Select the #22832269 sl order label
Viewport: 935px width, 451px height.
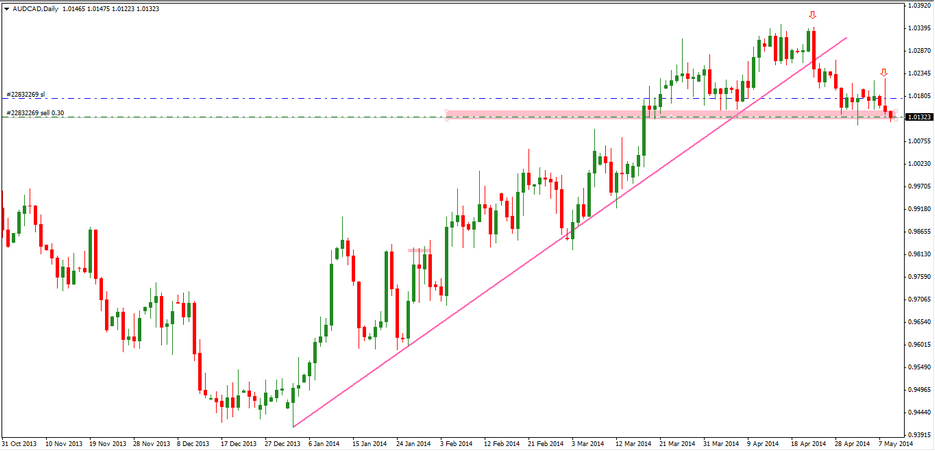[27, 94]
